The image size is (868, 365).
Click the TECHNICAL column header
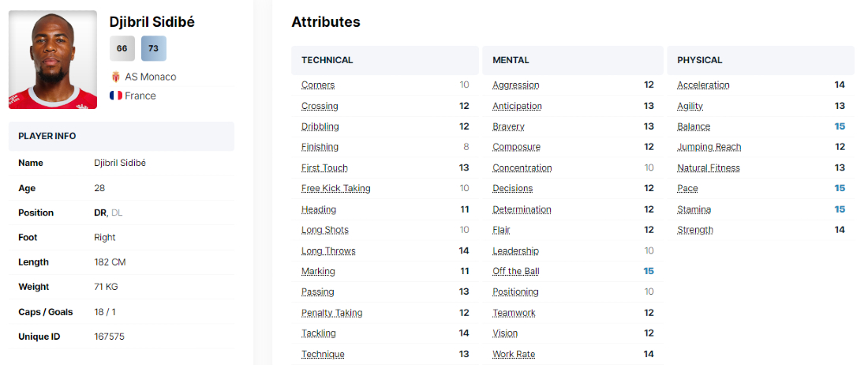tap(327, 60)
